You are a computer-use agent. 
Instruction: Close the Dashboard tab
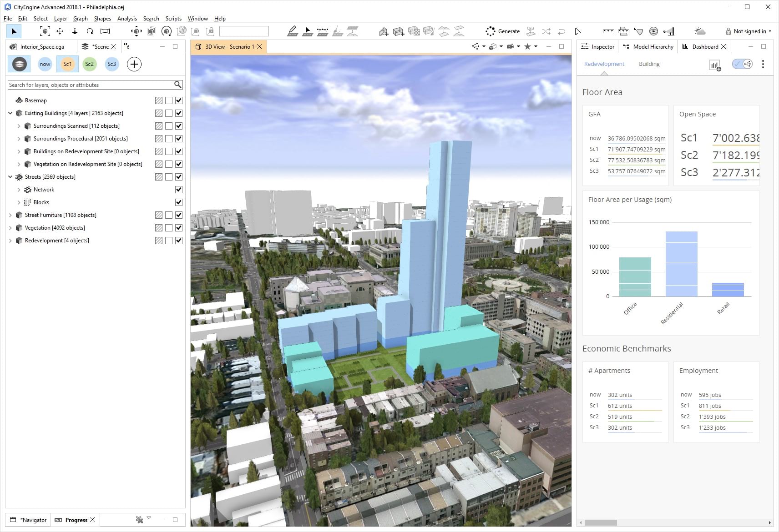coord(723,46)
